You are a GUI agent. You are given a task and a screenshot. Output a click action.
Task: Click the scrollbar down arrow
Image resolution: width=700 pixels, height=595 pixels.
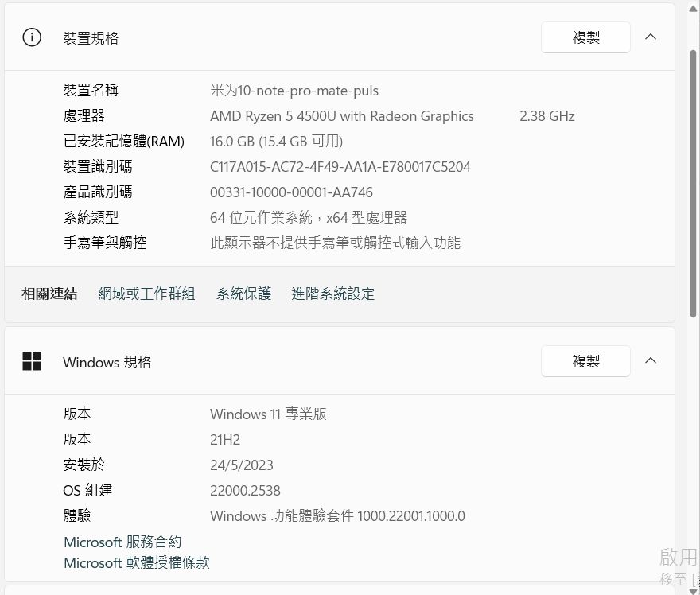coord(694,591)
